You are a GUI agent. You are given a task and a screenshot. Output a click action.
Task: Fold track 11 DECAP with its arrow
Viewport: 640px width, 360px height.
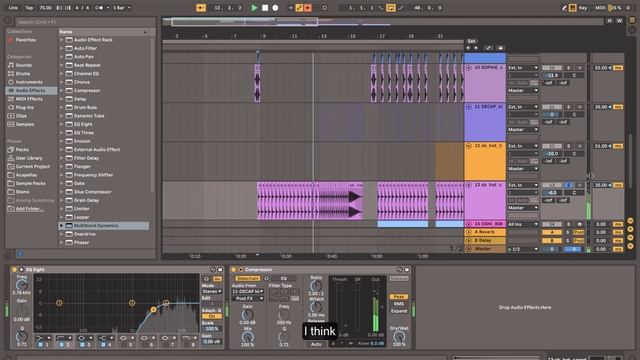469,107
